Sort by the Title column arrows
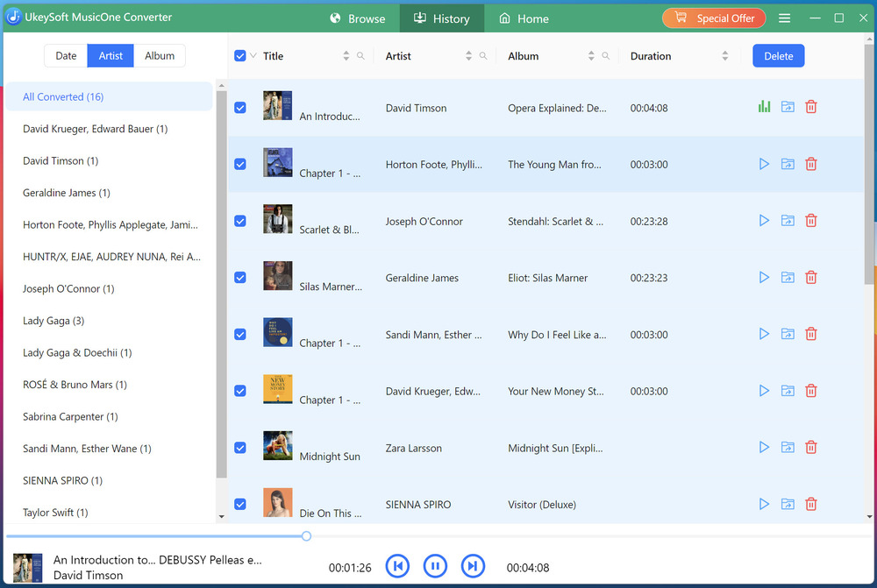 (346, 56)
